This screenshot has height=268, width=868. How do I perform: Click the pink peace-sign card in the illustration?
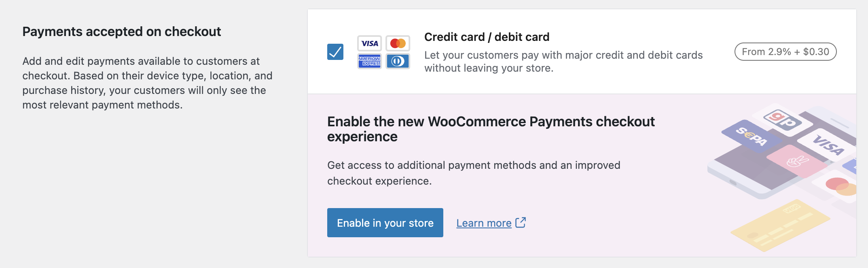(797, 161)
